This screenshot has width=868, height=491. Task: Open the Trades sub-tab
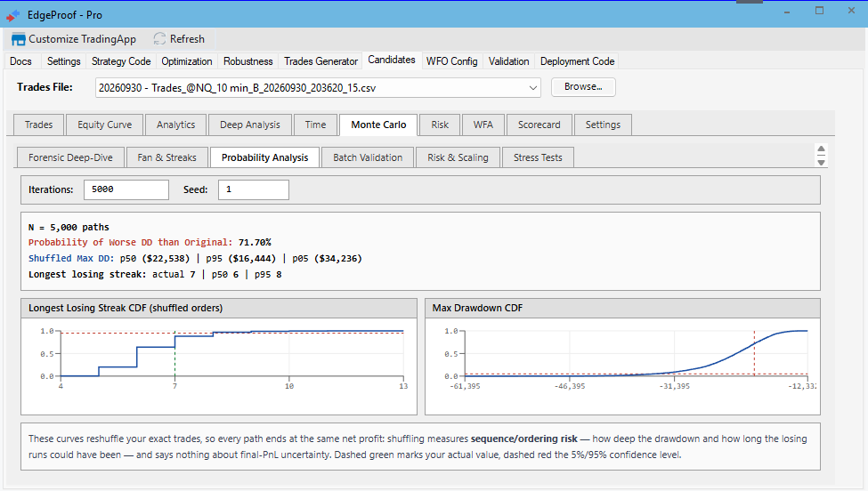click(39, 125)
